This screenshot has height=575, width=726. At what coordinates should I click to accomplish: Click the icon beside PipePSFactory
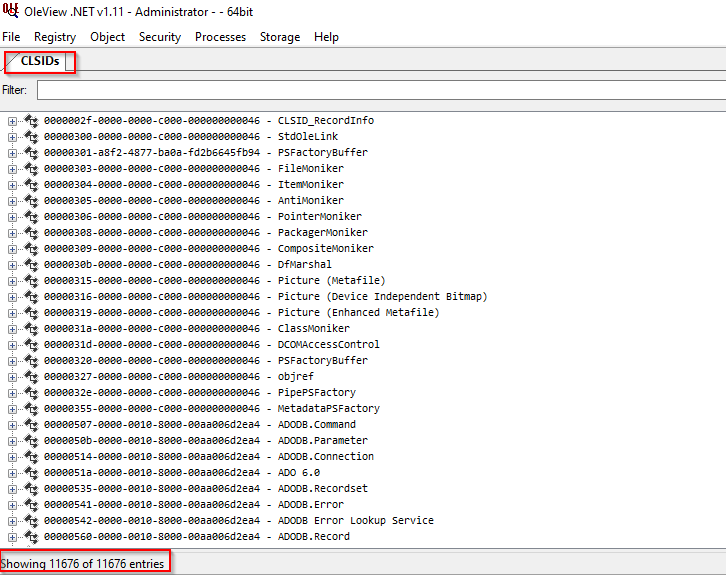point(30,393)
